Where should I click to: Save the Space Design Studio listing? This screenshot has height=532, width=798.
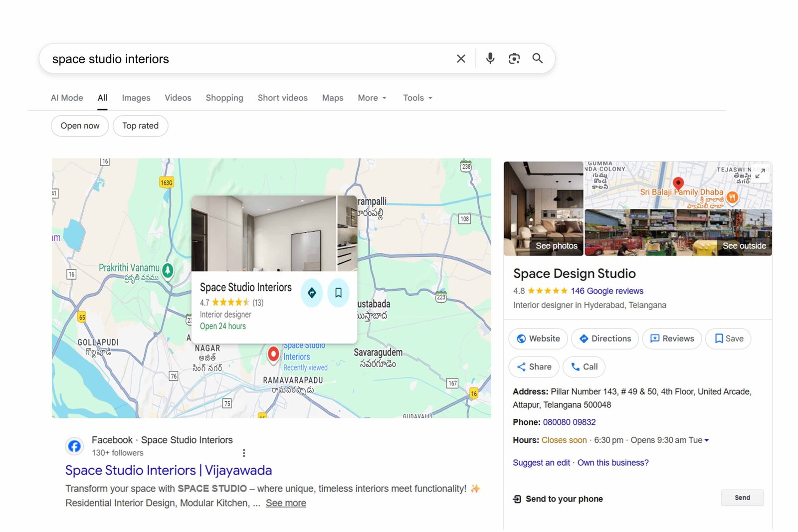point(728,339)
